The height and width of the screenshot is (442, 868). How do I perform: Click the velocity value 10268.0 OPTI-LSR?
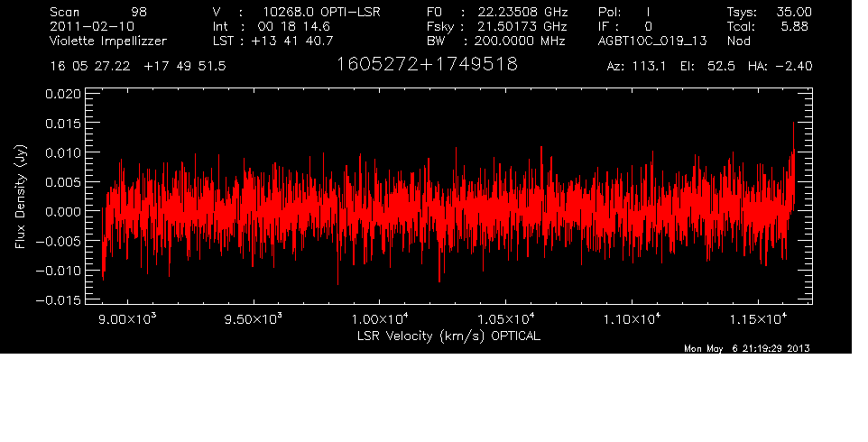pos(321,12)
